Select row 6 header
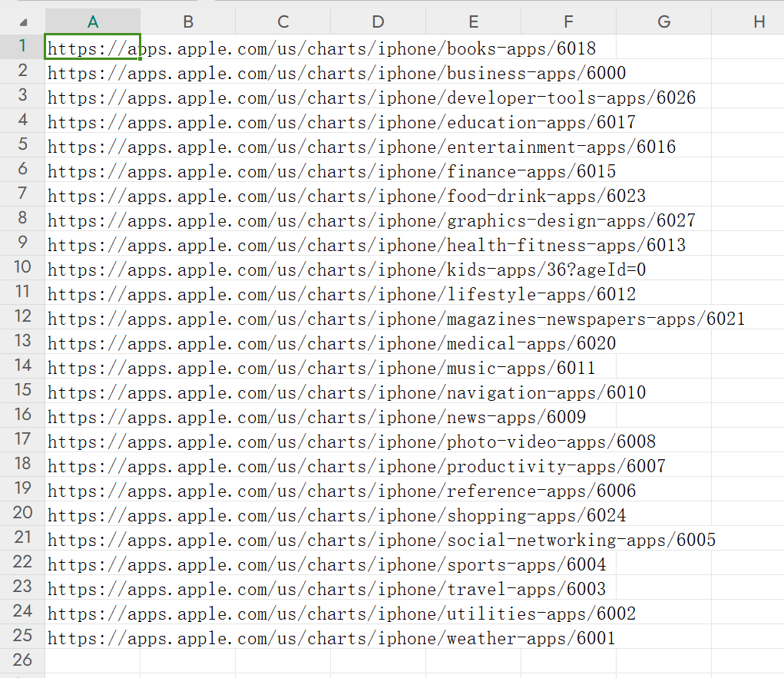Screen dimensions: 784x678 (x=22, y=169)
